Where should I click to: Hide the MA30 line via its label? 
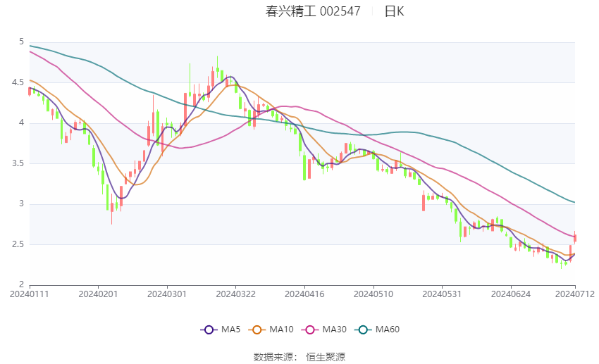click(x=334, y=330)
